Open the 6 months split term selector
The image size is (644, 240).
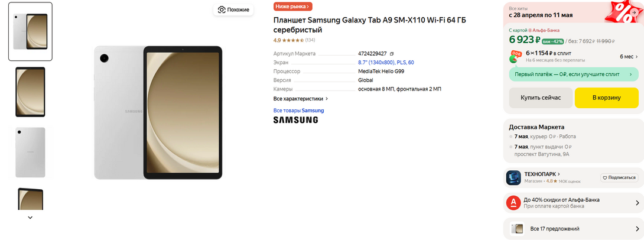[x=629, y=57]
